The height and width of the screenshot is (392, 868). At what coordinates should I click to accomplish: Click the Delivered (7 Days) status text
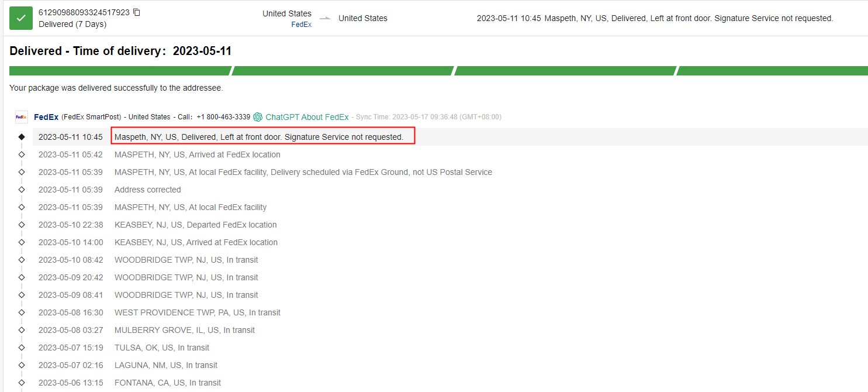point(72,25)
